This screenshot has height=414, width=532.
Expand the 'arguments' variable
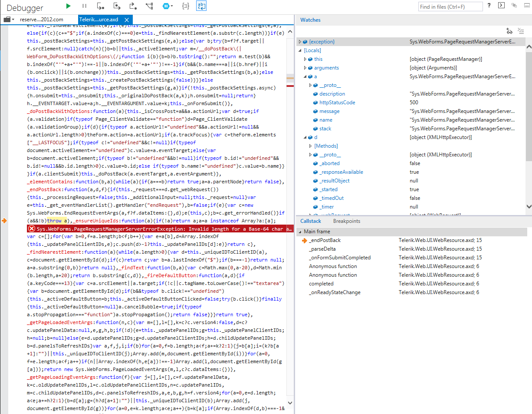point(305,68)
